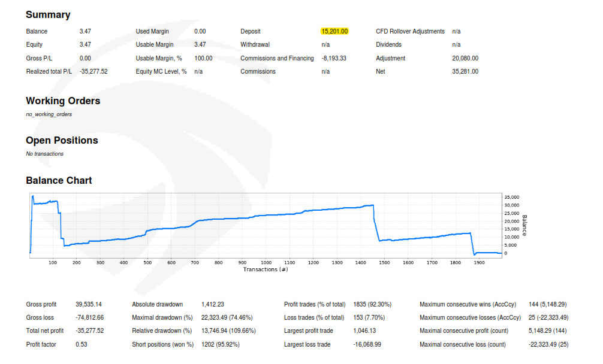Click the Dividends label
603x364 pixels.
tap(388, 44)
